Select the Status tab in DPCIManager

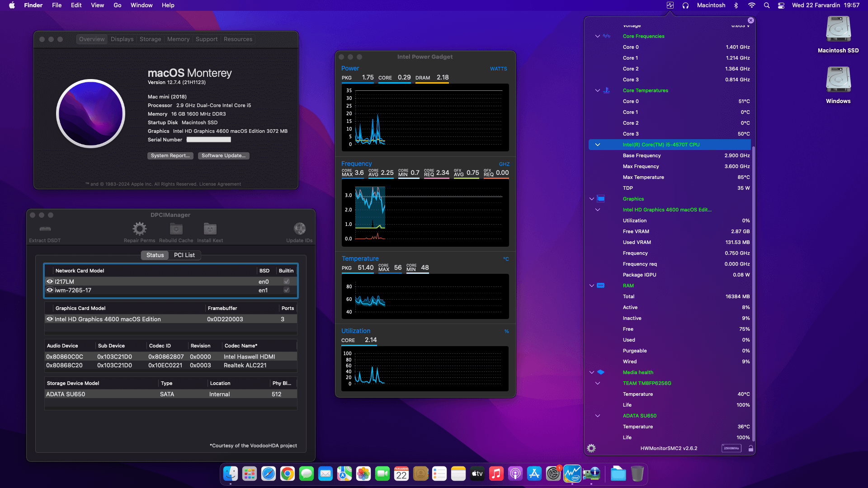pyautogui.click(x=155, y=255)
